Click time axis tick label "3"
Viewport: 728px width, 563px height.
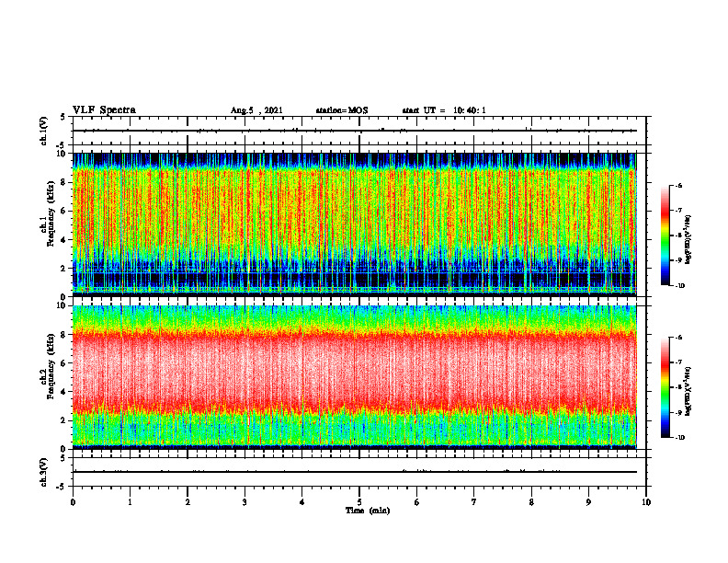[x=245, y=502]
